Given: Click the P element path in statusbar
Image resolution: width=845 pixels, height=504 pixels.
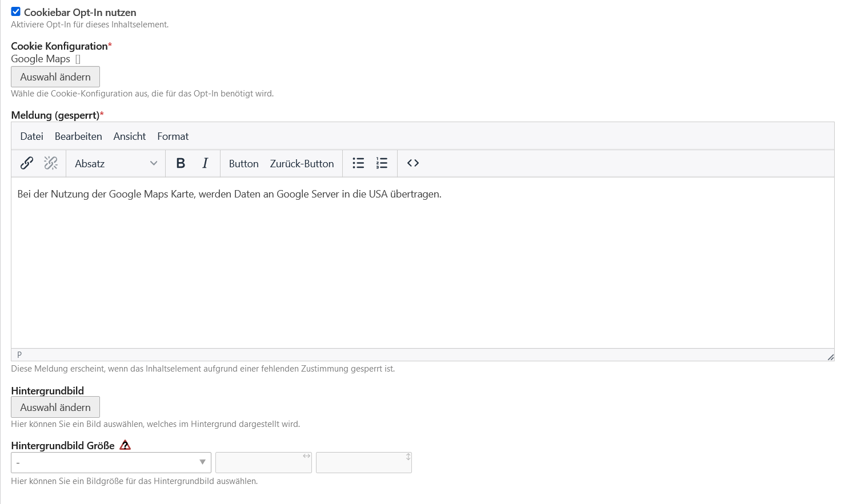Looking at the screenshot, I should 19,355.
